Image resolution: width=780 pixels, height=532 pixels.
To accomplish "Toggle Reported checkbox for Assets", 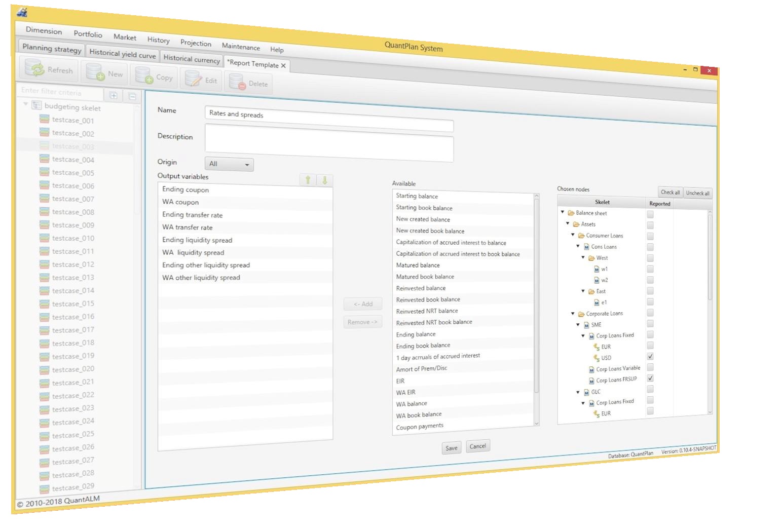I will coord(650,225).
